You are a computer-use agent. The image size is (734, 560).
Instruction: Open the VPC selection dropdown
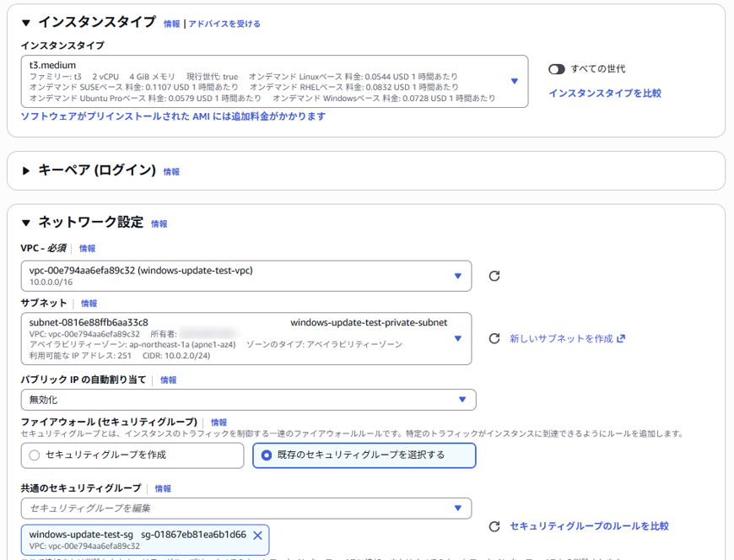pos(457,276)
